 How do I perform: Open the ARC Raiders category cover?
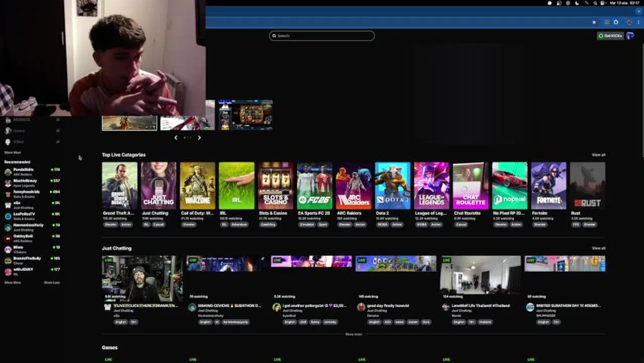pos(354,186)
